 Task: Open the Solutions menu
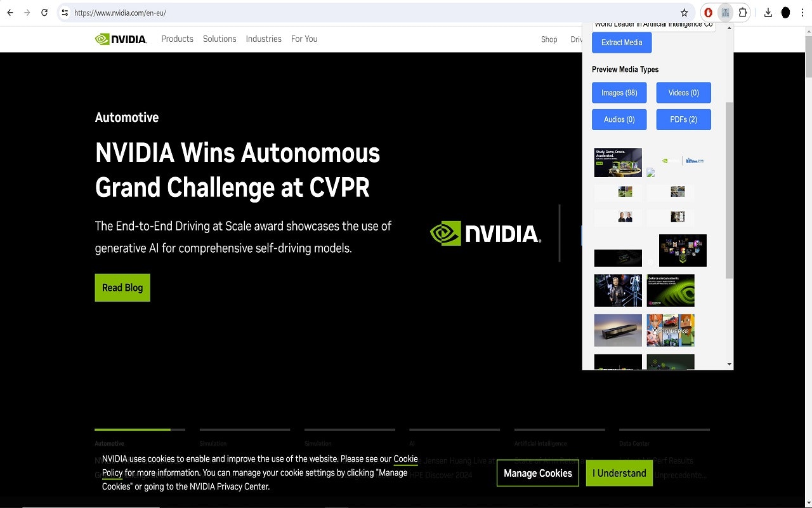219,39
